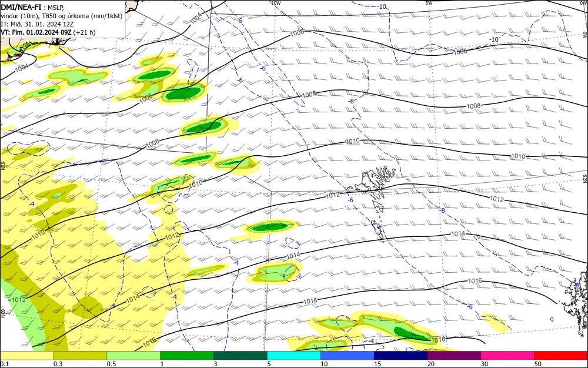Pick the cyan 5 mm legend swatch
Viewport: 588px width, 368px height.
(x=294, y=356)
